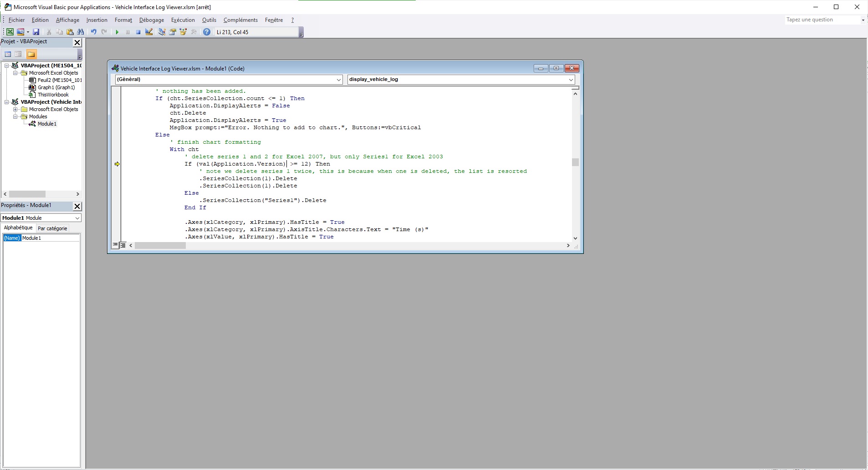Open the Insertion menu
The width and height of the screenshot is (868, 470).
coord(97,20)
